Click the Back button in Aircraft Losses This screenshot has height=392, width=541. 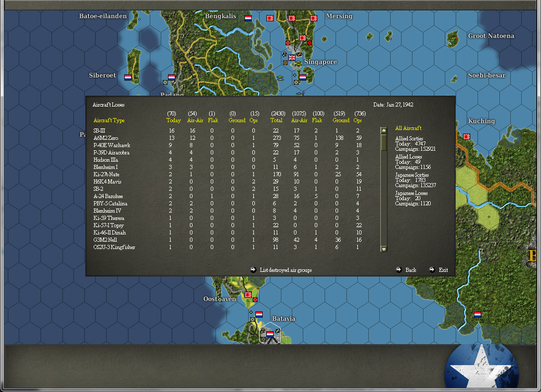click(x=411, y=270)
